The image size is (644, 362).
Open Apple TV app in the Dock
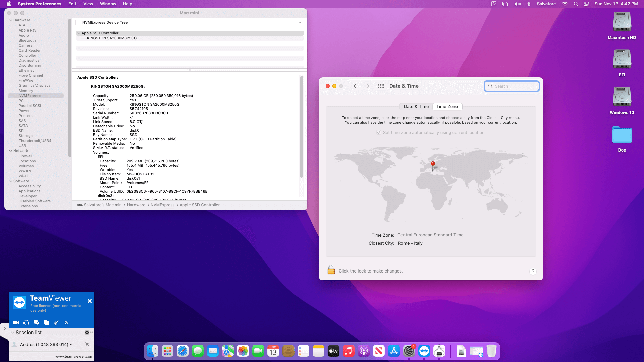333,351
